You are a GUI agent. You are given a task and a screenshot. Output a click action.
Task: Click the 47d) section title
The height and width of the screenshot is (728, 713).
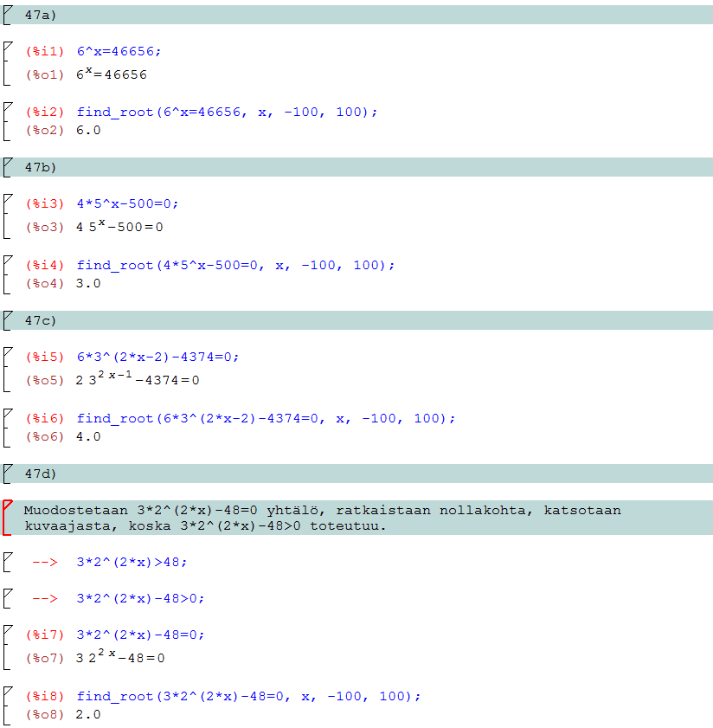pos(41,474)
